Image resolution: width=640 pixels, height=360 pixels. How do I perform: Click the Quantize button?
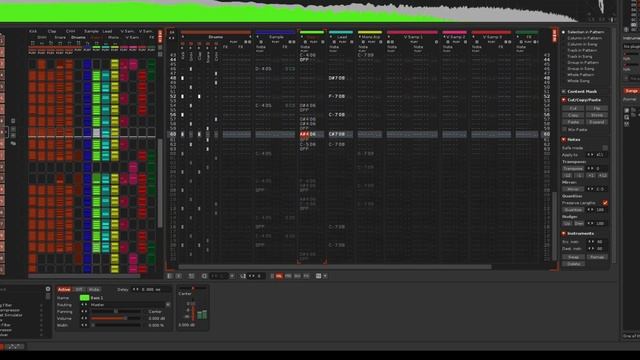(x=573, y=210)
